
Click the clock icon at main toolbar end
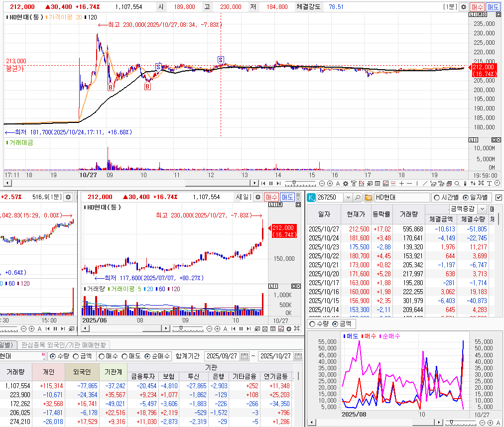[x=497, y=183]
